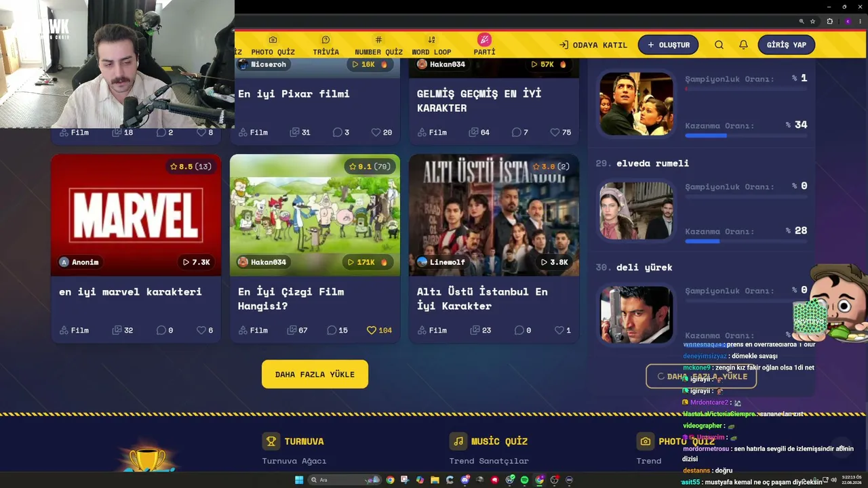
Task: Open the Chrome extensions puzzle icon
Action: point(829,22)
